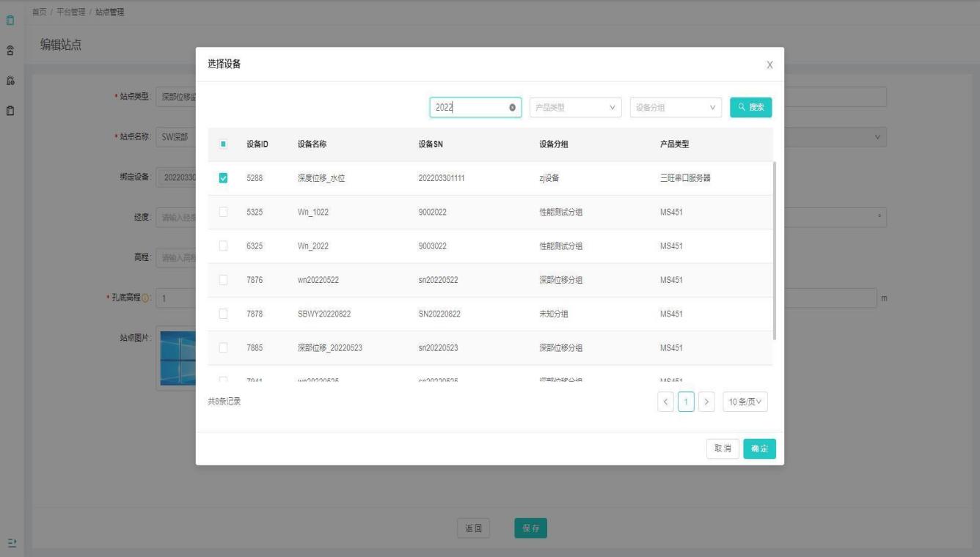
Task: Open the 10条/页 page size dropdown
Action: [x=745, y=402]
